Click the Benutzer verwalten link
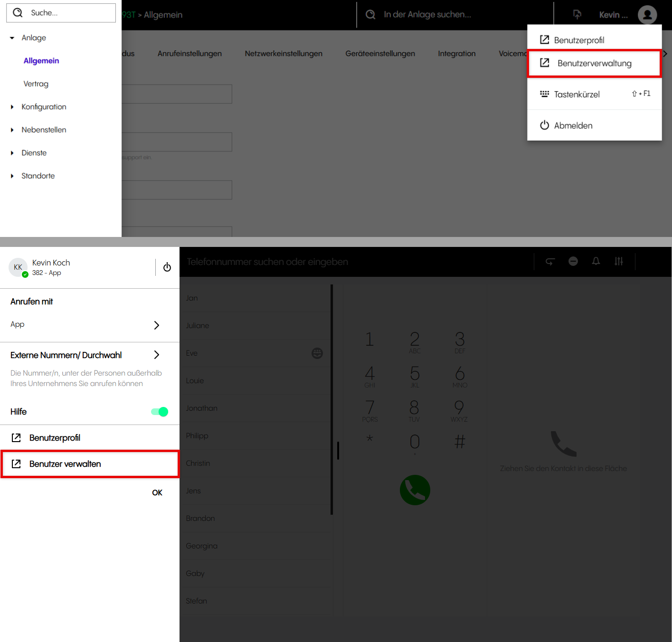 pyautogui.click(x=65, y=464)
